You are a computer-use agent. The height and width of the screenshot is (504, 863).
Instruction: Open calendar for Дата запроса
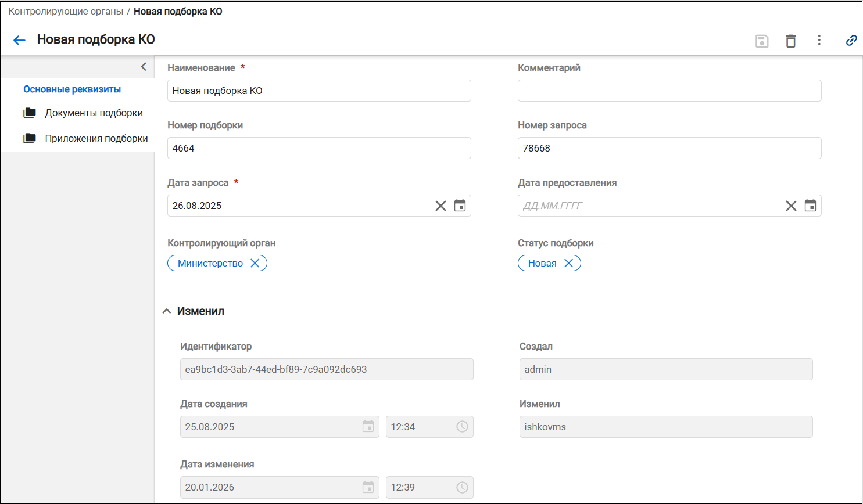(x=460, y=206)
